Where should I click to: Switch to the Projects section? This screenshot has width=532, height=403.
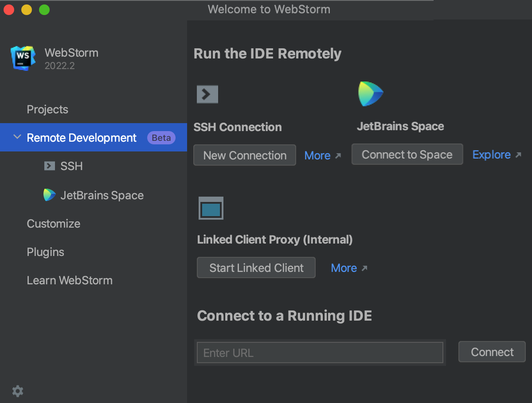click(x=47, y=109)
